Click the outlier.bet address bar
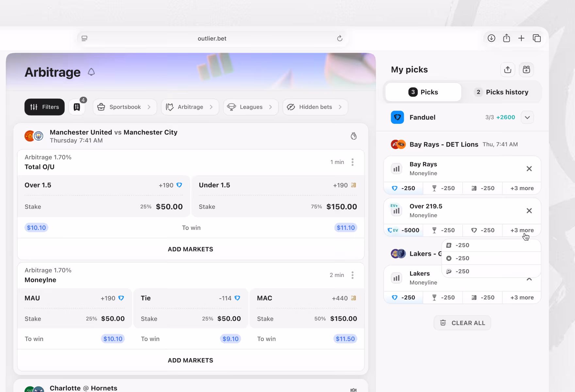Image resolution: width=575 pixels, height=392 pixels. click(x=212, y=39)
